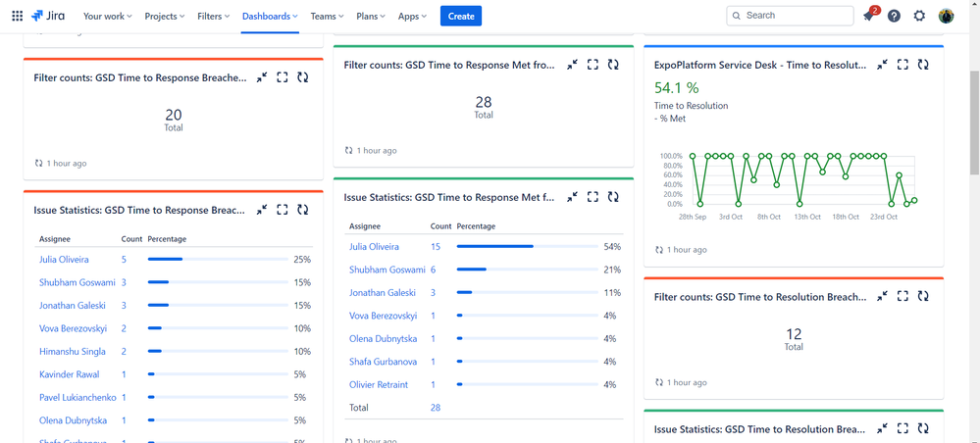Open the app switcher grid icon
Image resolution: width=980 pixels, height=443 pixels.
(18, 16)
